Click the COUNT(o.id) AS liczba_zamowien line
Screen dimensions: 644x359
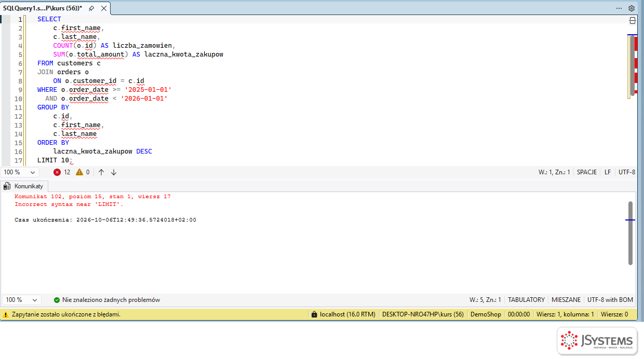[x=114, y=46]
